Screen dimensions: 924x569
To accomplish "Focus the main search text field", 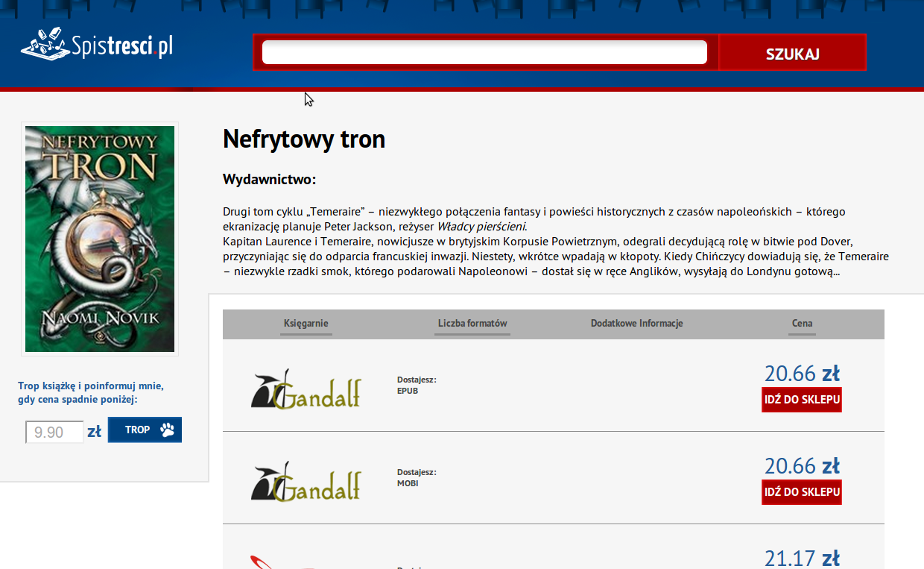I will [x=484, y=53].
